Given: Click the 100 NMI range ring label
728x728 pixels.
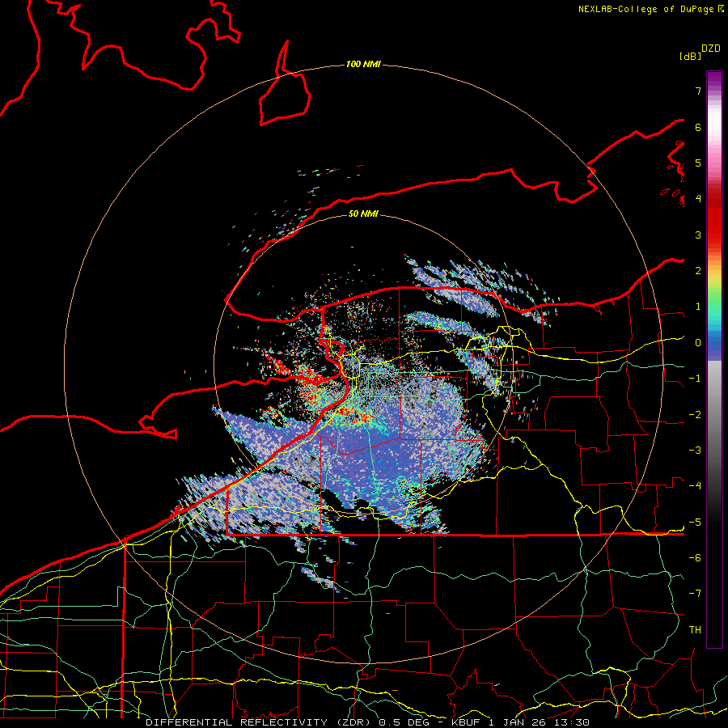Looking at the screenshot, I should pyautogui.click(x=363, y=64).
